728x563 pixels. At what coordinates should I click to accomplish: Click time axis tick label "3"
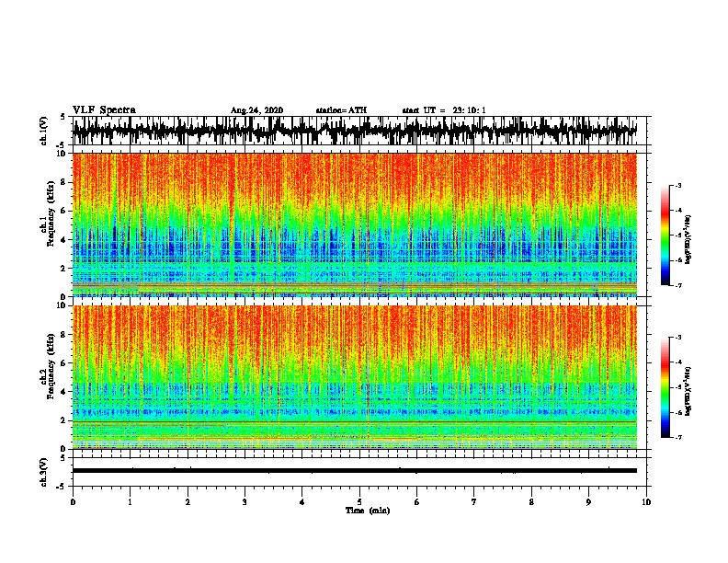(x=245, y=502)
